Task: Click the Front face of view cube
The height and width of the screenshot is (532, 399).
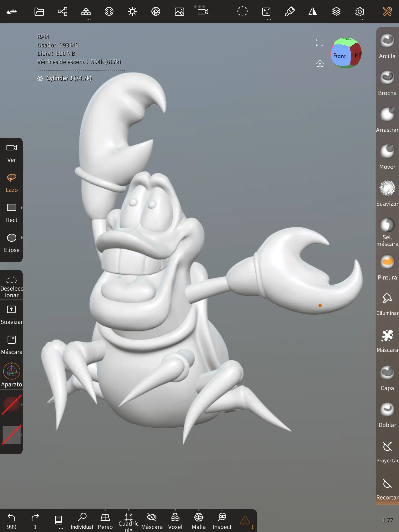Action: [340, 56]
